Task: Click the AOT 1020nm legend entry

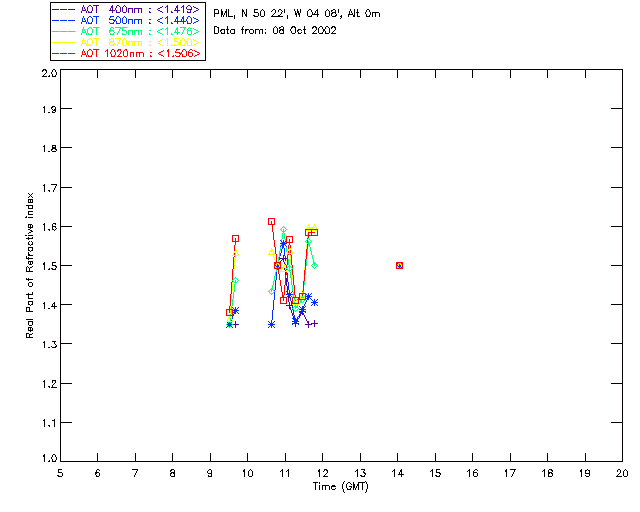Action: tap(126, 53)
